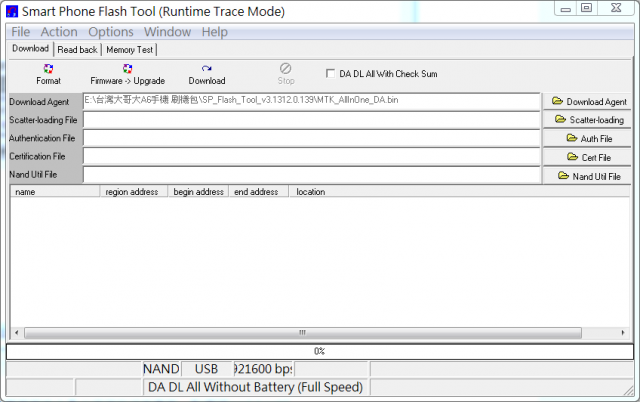Screen dimensions: 640x402
Task: Switch to the Memory Test tab
Action: pyautogui.click(x=129, y=50)
